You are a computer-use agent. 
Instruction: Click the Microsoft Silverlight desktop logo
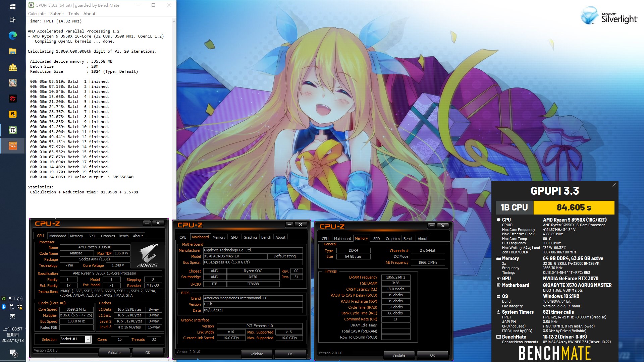[x=609, y=16]
